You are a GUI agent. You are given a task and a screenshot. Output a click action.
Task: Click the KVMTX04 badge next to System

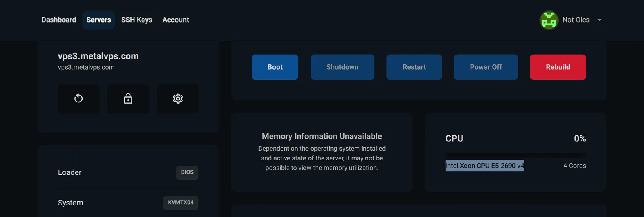(181, 203)
